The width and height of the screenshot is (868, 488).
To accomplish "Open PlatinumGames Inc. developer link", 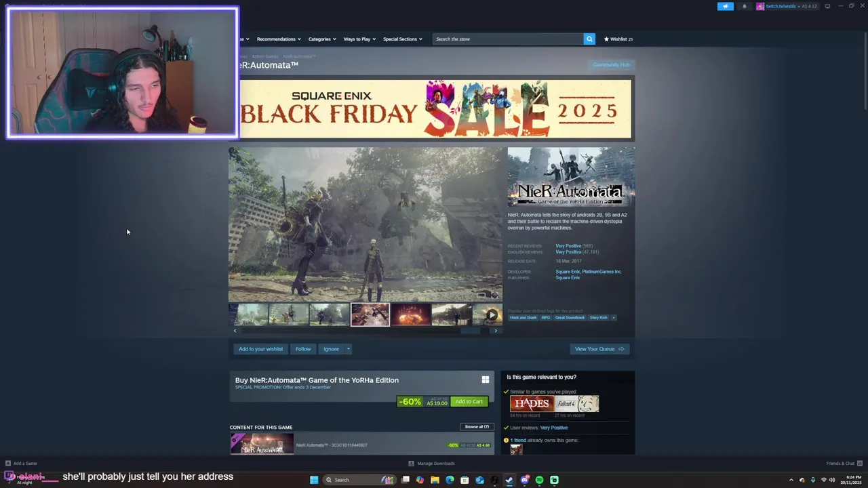I will [602, 272].
